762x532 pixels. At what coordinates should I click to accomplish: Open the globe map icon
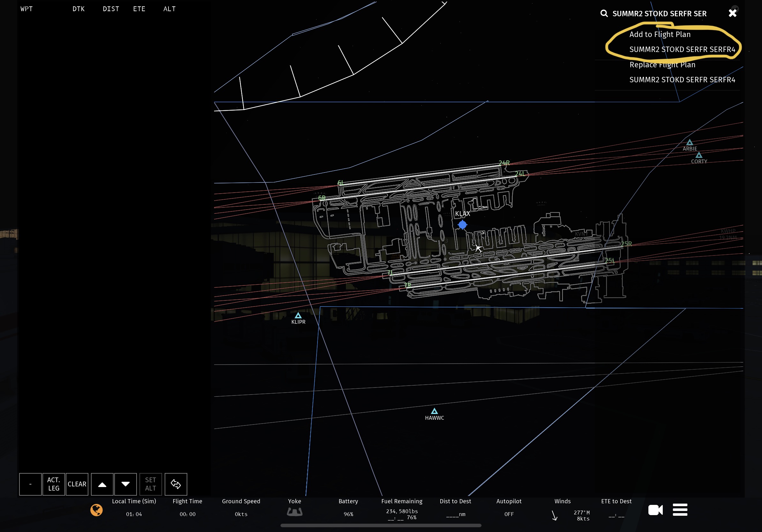[x=97, y=510]
